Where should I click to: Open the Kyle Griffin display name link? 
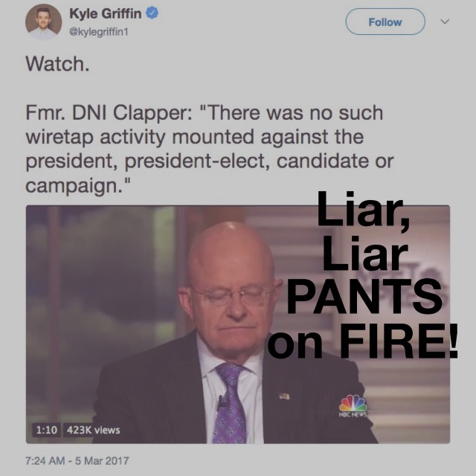pyautogui.click(x=106, y=13)
